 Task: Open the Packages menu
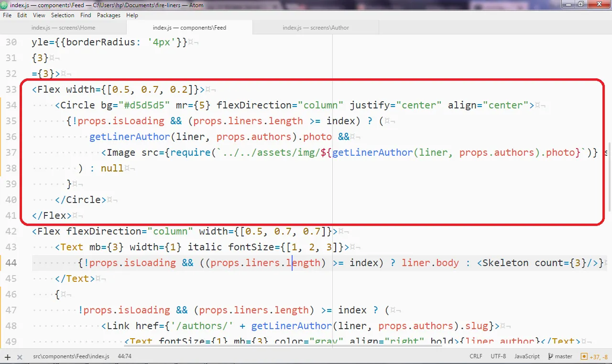click(x=109, y=15)
